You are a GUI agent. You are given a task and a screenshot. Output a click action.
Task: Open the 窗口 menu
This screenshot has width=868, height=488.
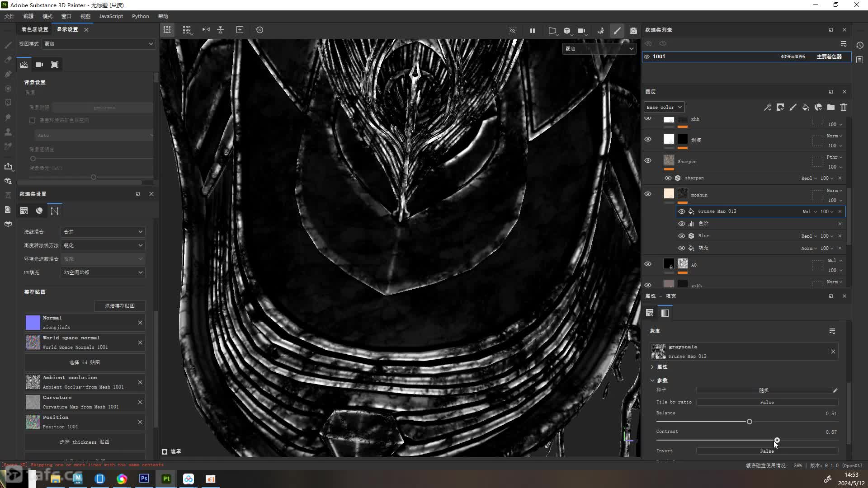[x=66, y=16]
